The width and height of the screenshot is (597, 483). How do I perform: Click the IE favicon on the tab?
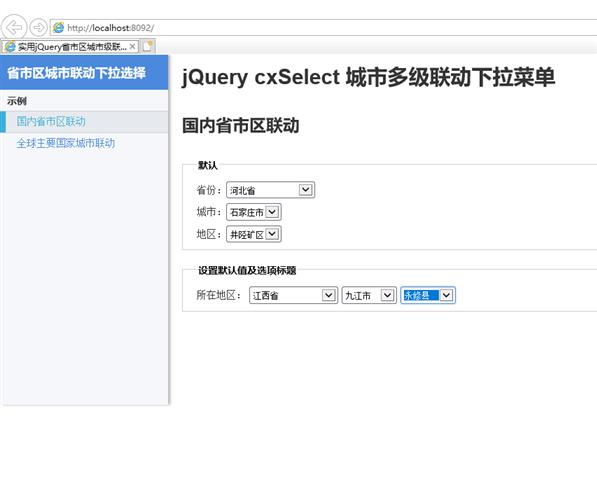click(10, 46)
